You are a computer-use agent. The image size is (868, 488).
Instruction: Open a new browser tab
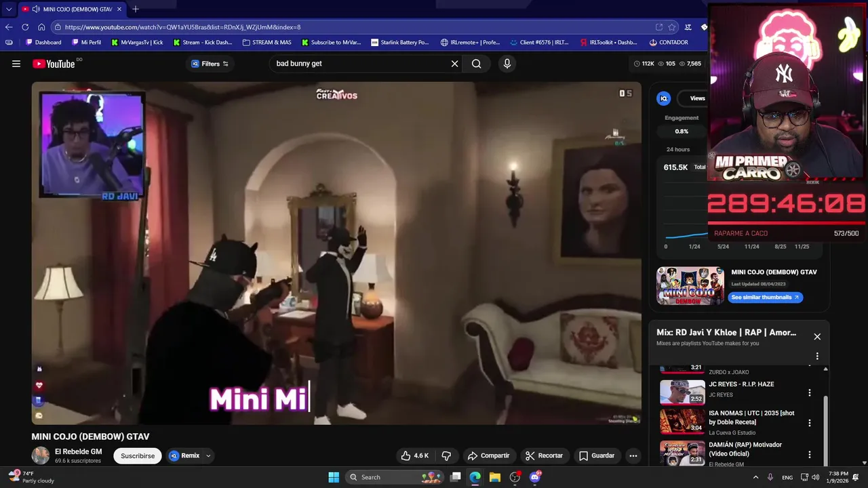pos(136,9)
